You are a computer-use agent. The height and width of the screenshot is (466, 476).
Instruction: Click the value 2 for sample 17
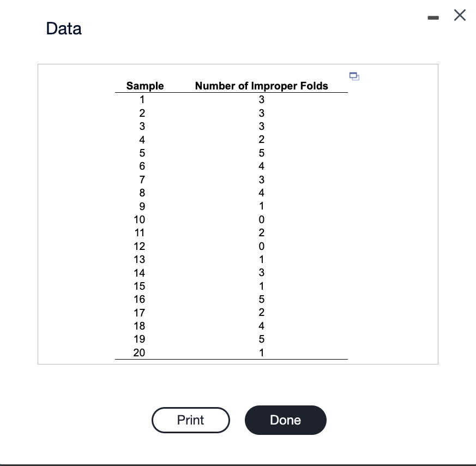[x=261, y=312]
